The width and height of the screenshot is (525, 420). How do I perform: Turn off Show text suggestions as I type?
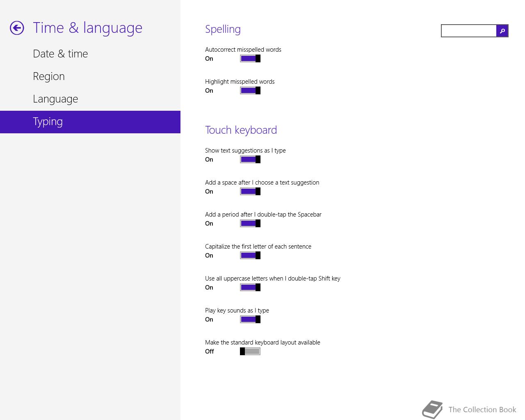click(250, 160)
